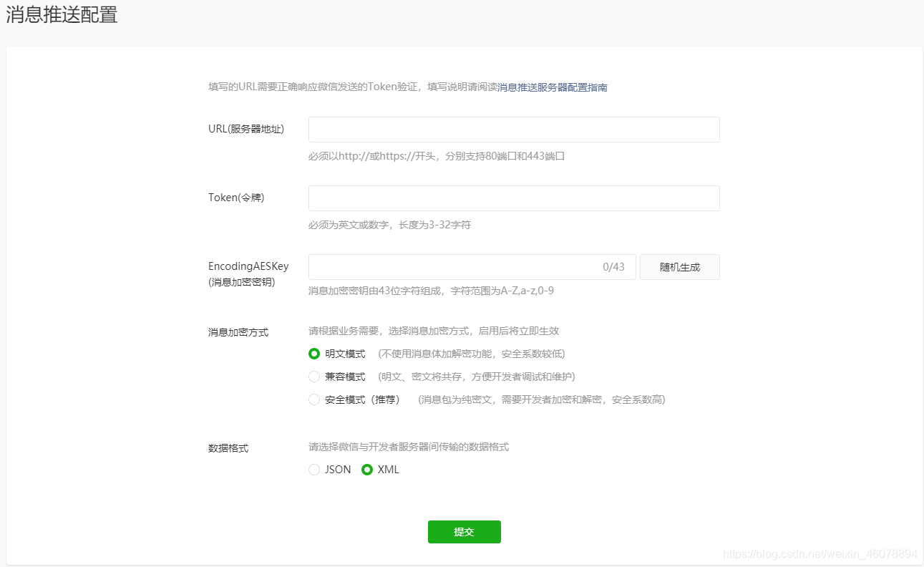Viewport: 924px width, 567px height.
Task: Click the 消息加密方式 label
Action: (238, 332)
